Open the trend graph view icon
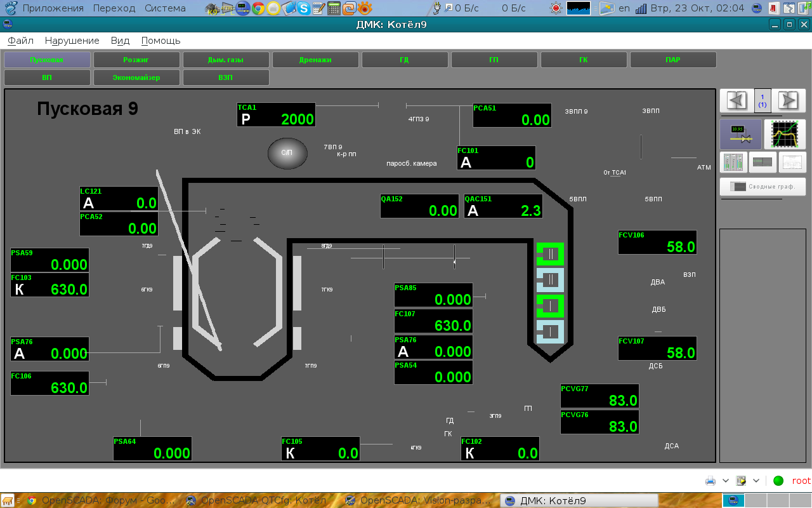 pos(785,134)
